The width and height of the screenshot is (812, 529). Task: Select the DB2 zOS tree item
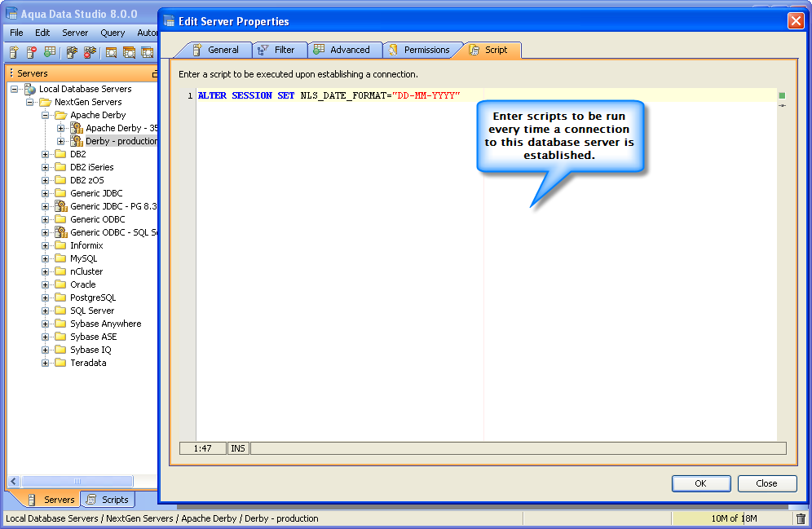87,180
